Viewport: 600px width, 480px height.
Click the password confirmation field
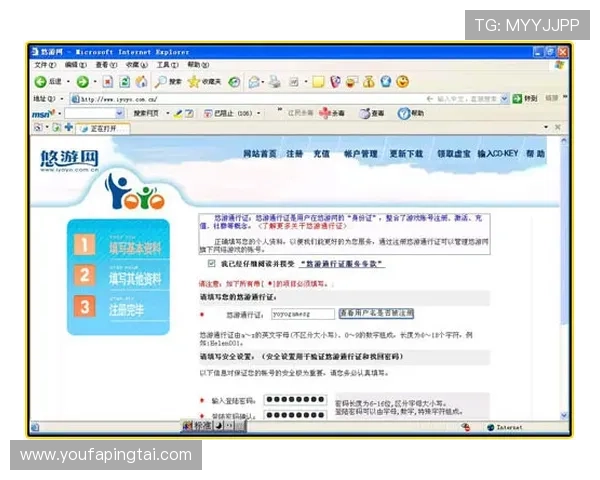[295, 415]
